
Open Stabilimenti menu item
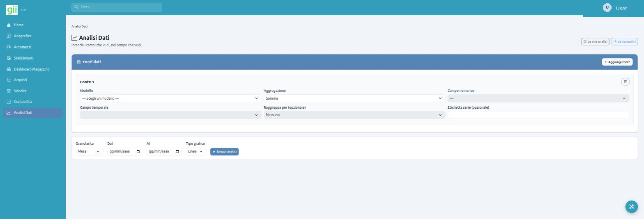point(32,58)
